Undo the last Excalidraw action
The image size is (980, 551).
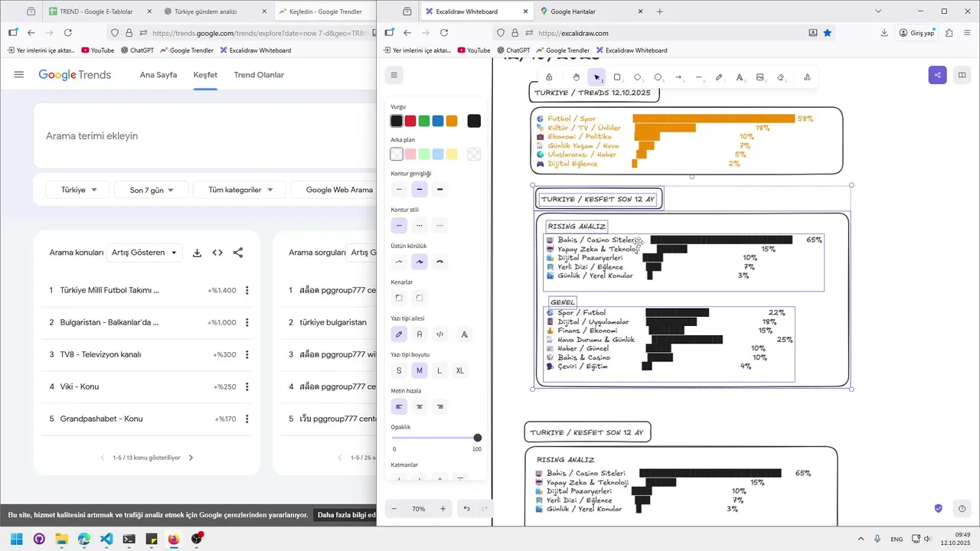(467, 509)
